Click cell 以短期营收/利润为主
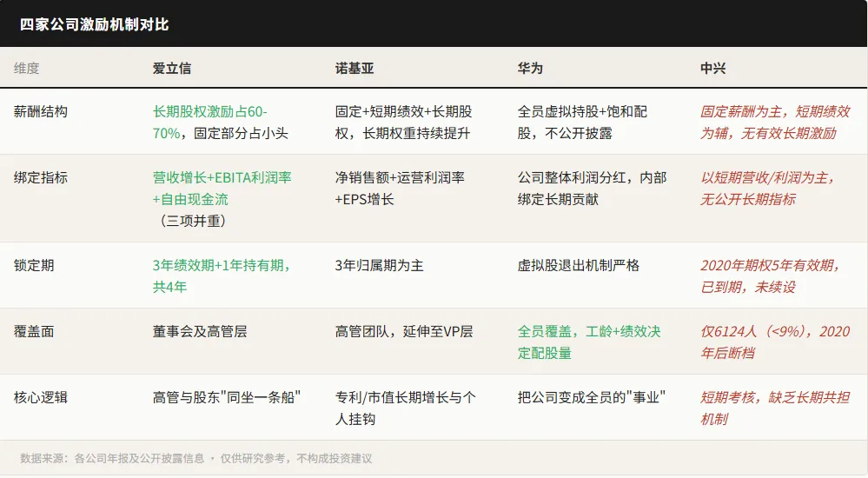Screen dimensions: 868x478 point(768,189)
